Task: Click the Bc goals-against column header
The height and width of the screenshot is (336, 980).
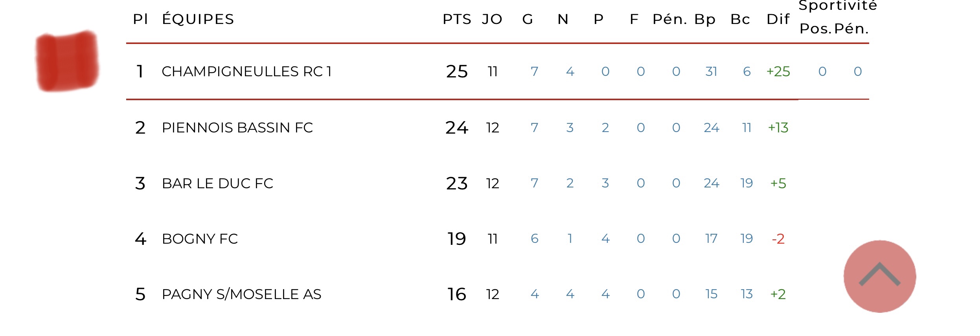Action: pos(740,19)
